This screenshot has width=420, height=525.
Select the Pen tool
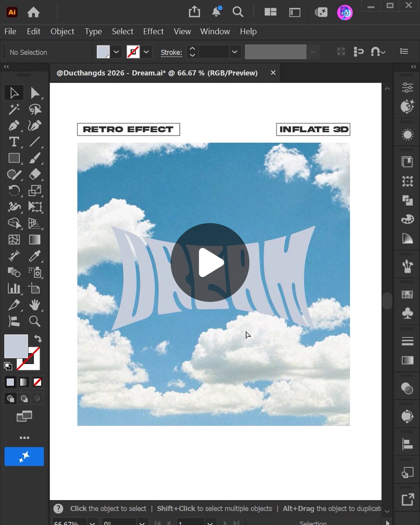pyautogui.click(x=14, y=126)
